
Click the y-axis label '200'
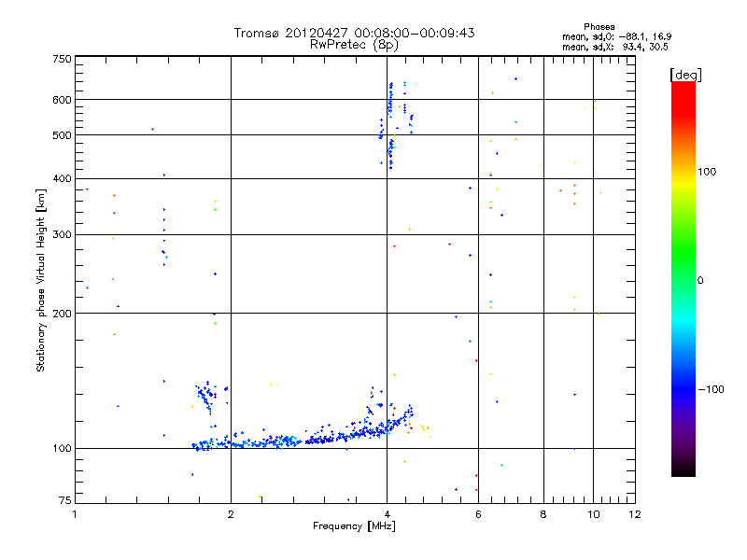tap(62, 314)
